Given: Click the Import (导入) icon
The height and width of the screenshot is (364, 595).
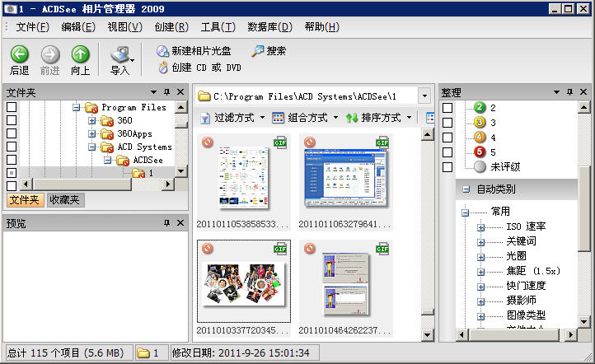Looking at the screenshot, I should pyautogui.click(x=119, y=55).
